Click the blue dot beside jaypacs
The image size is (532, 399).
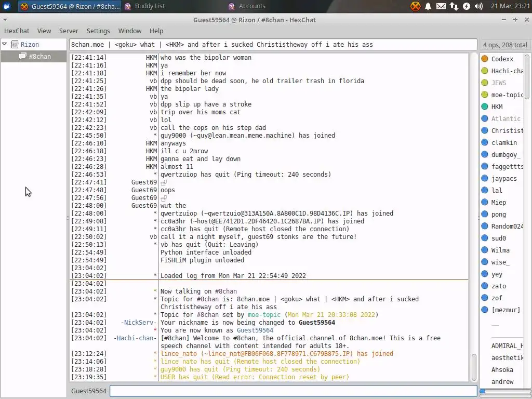485,178
